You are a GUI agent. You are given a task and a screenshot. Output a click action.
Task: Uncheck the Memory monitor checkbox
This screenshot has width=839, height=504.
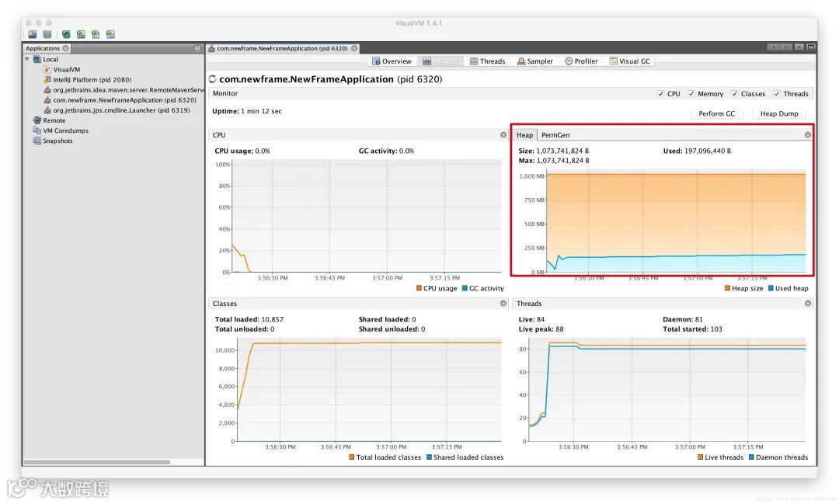[691, 94]
